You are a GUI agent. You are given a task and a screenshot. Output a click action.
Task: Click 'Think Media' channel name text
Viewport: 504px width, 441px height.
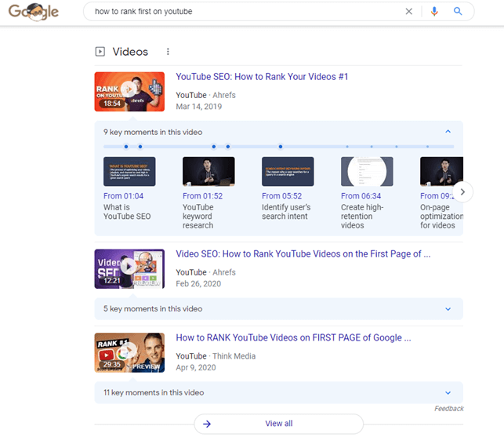(x=234, y=356)
